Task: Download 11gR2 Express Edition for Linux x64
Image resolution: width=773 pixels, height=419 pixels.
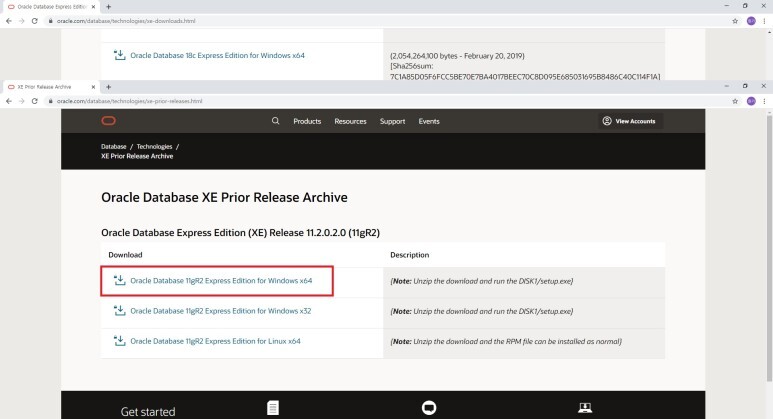Action: 215,341
